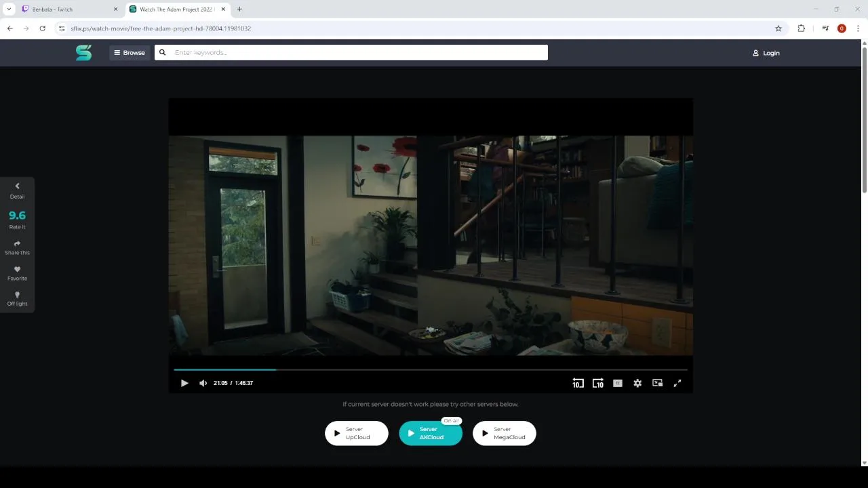Go back in browser history

coord(10,28)
